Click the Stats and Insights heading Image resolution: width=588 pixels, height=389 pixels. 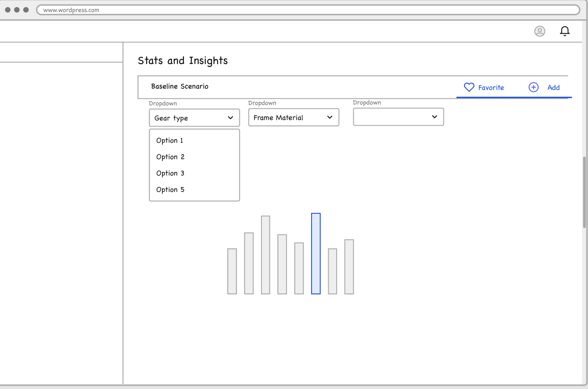182,61
